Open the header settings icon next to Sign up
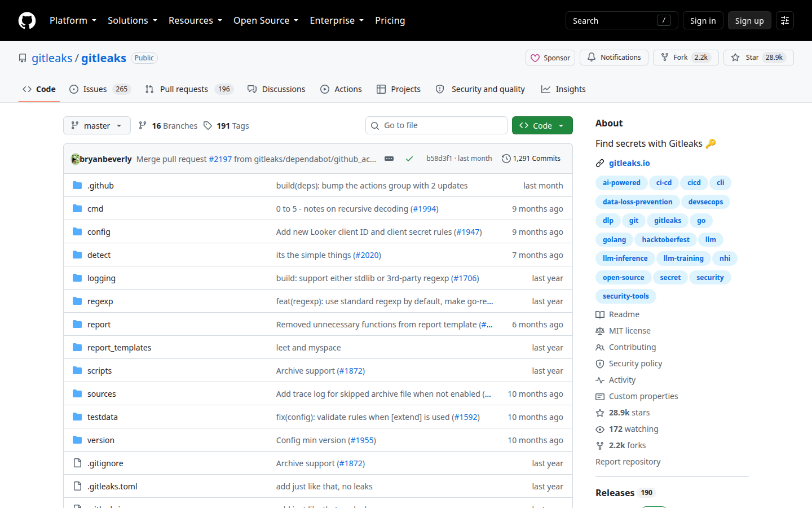The image size is (812, 508). pyautogui.click(x=785, y=20)
